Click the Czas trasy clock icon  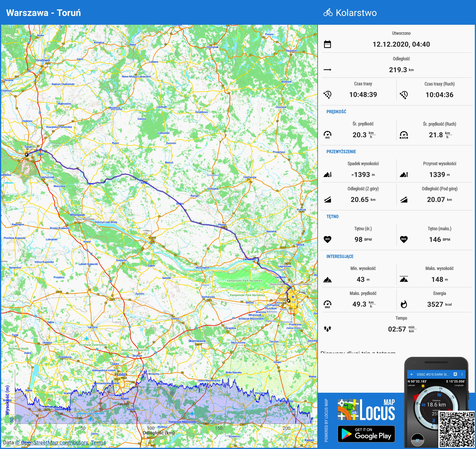(x=327, y=95)
